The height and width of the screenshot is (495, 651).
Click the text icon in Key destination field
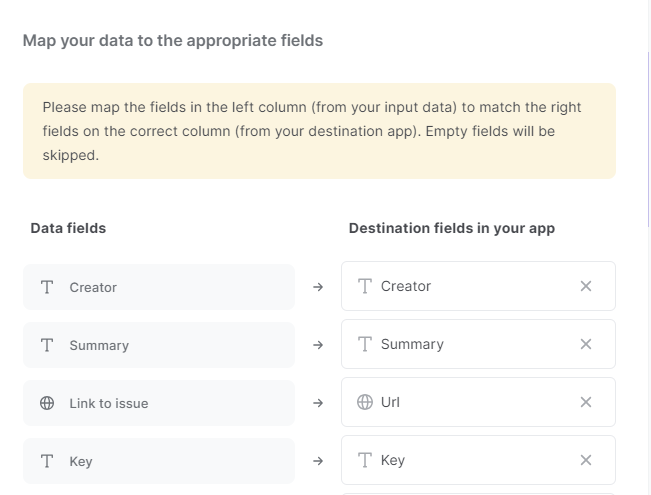(x=365, y=460)
